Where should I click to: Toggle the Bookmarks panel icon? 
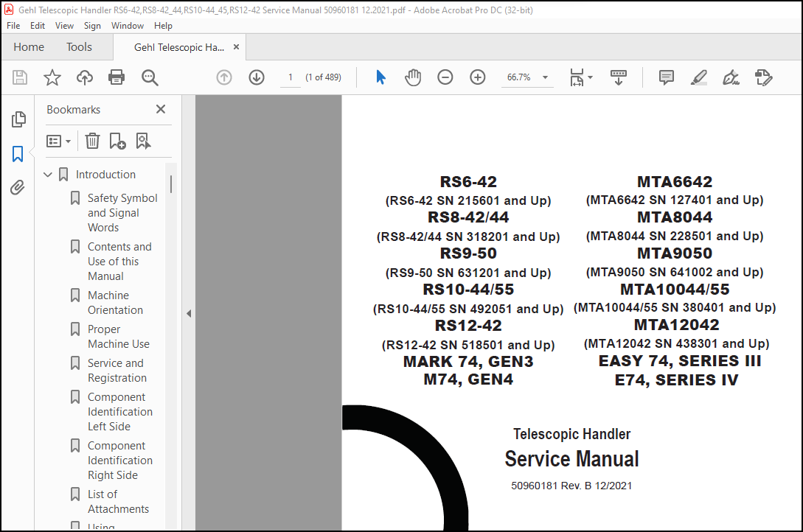coord(18,153)
